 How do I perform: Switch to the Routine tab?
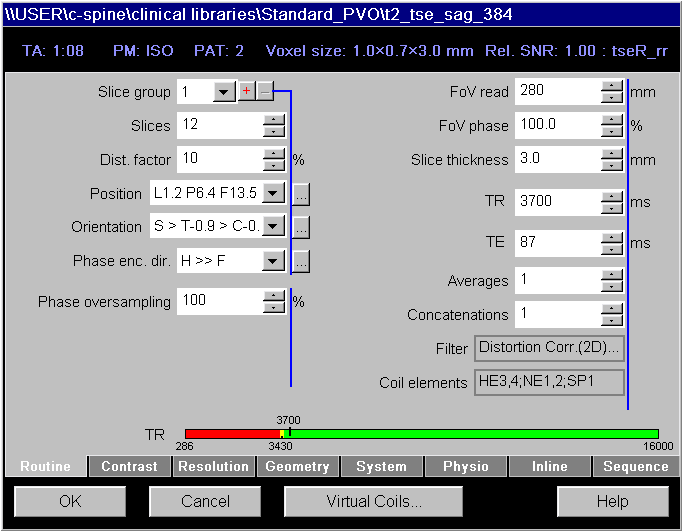tap(45, 466)
